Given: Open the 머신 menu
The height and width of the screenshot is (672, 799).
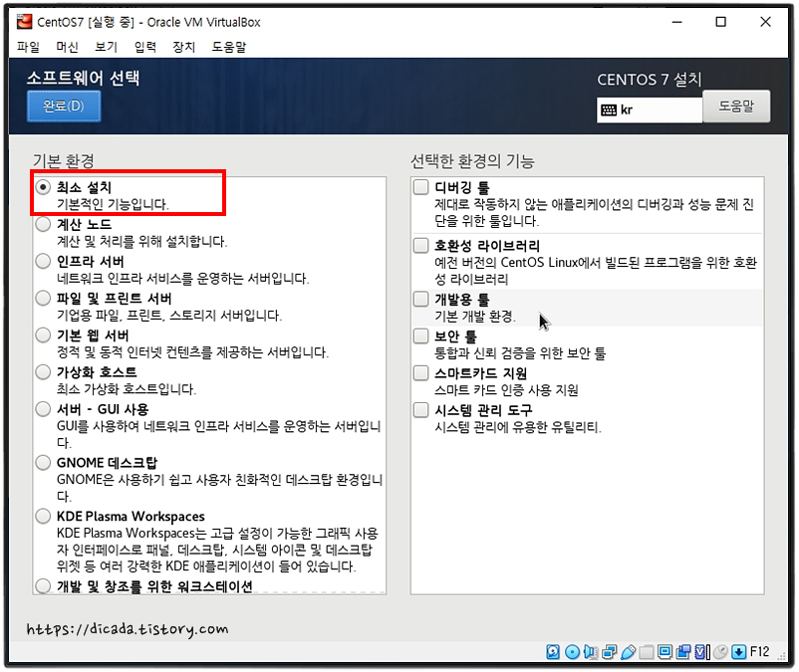Looking at the screenshot, I should point(68,47).
